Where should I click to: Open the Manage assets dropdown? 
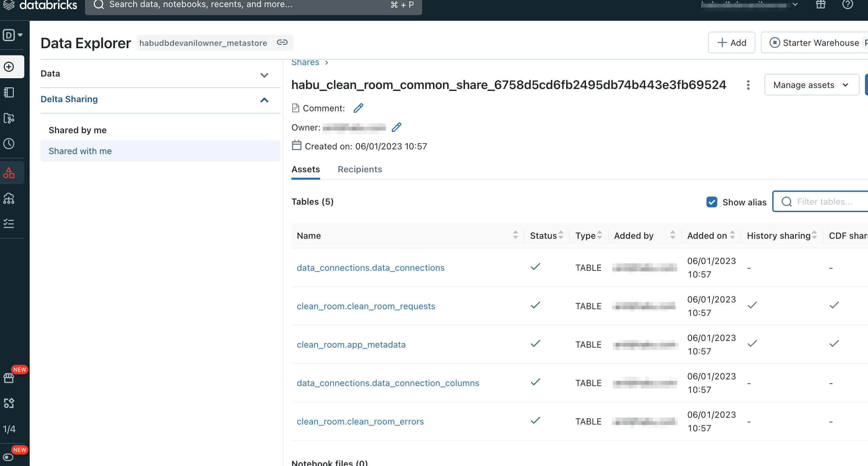811,85
